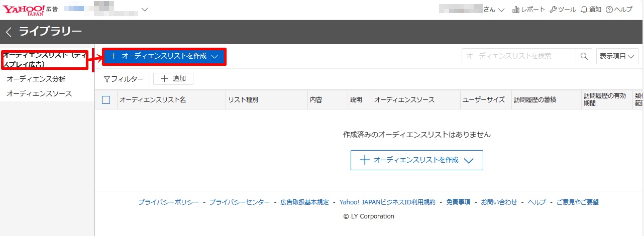Click the ＋ 追加 filter button

[x=173, y=79]
